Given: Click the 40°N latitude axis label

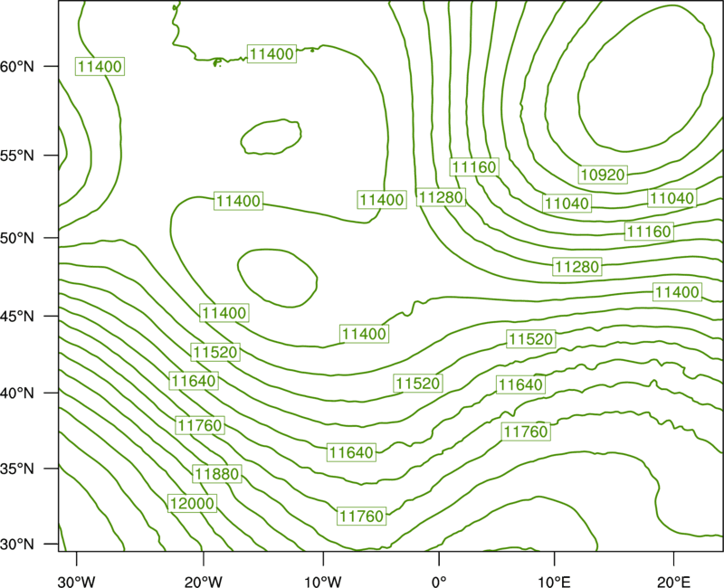Looking at the screenshot, I should [17, 393].
